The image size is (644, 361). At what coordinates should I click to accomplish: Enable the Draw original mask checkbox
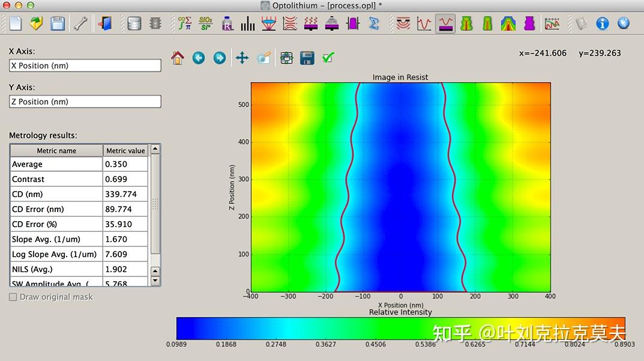pos(13,297)
